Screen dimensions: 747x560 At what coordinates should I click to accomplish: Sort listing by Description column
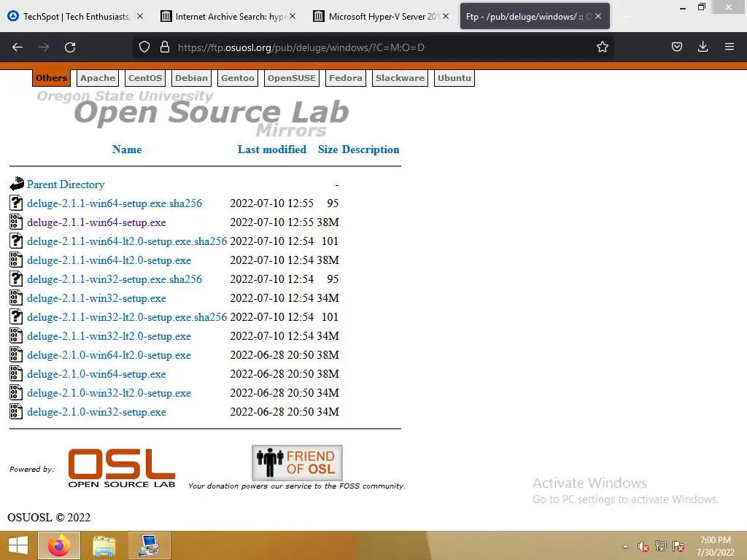coord(371,149)
